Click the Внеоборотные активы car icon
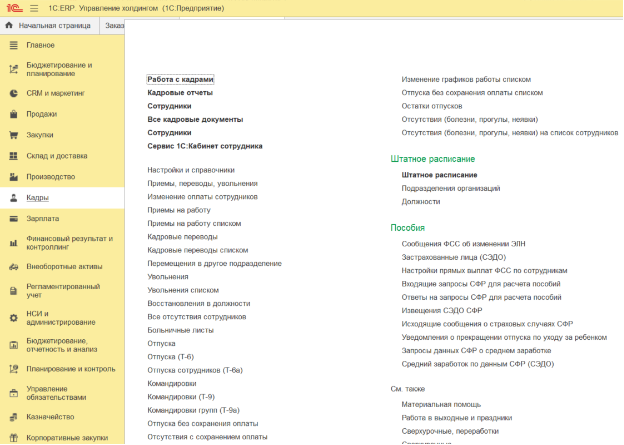Viewport: 624px width, 445px height. [14, 267]
